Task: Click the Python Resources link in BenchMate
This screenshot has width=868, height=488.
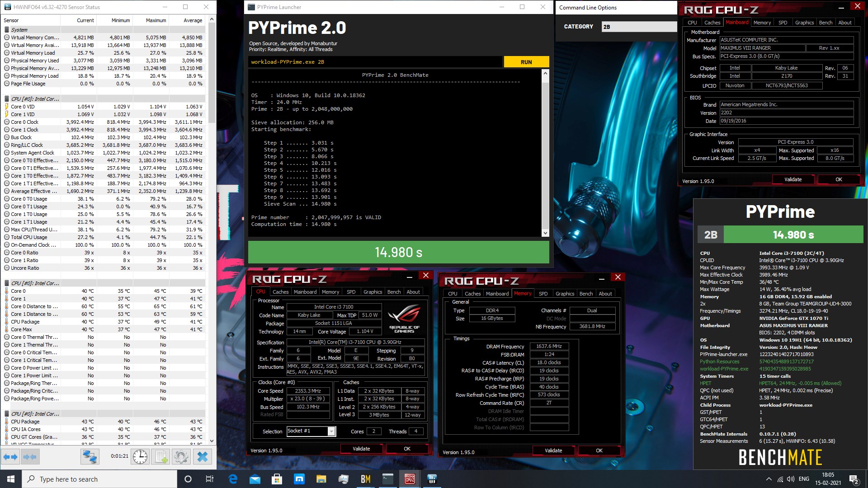Action: click(x=719, y=361)
